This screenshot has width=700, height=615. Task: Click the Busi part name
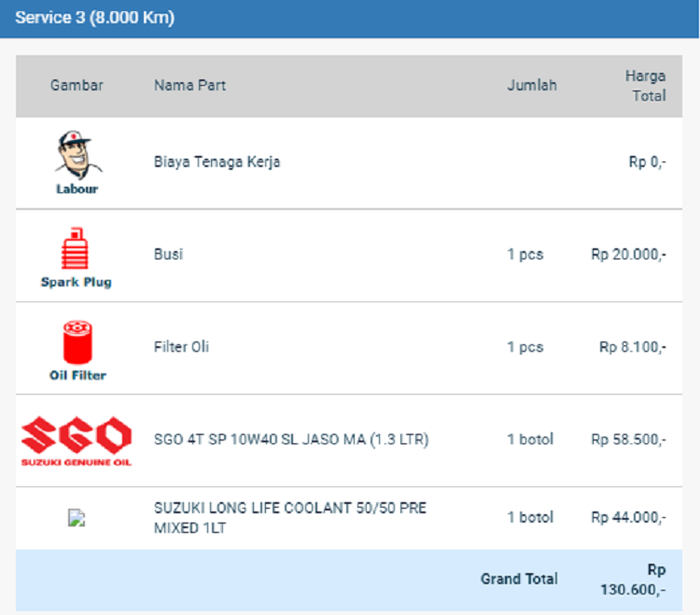(x=168, y=255)
